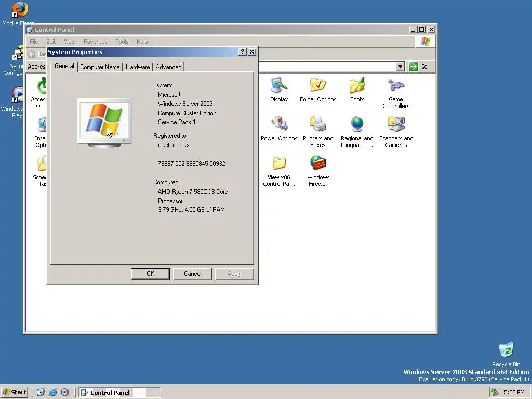Open the Fonts folder icon

(357, 90)
